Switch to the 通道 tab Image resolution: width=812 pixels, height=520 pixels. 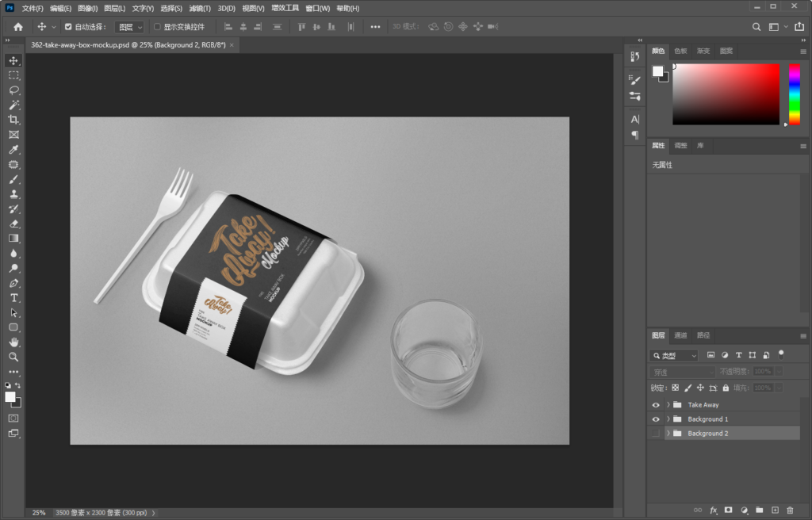[x=680, y=335]
